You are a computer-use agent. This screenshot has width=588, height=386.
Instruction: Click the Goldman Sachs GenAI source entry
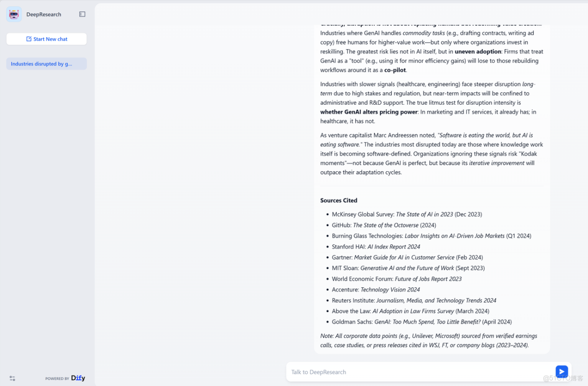pos(422,322)
